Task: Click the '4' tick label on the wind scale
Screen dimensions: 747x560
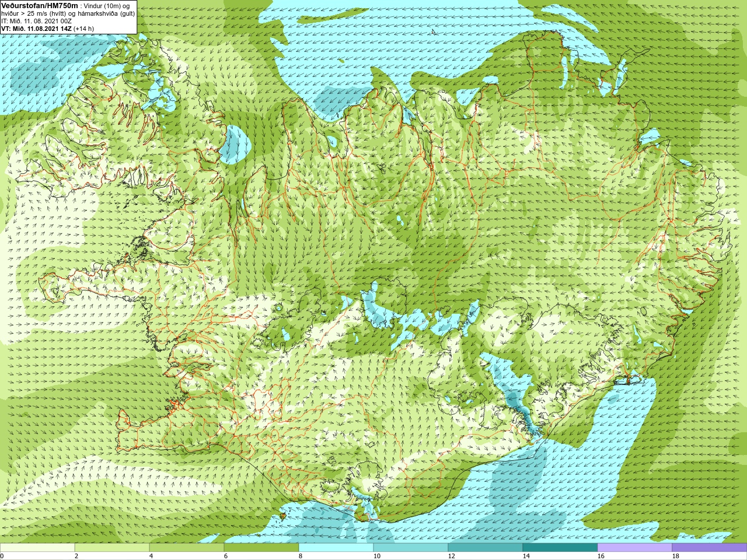Action: click(x=151, y=556)
